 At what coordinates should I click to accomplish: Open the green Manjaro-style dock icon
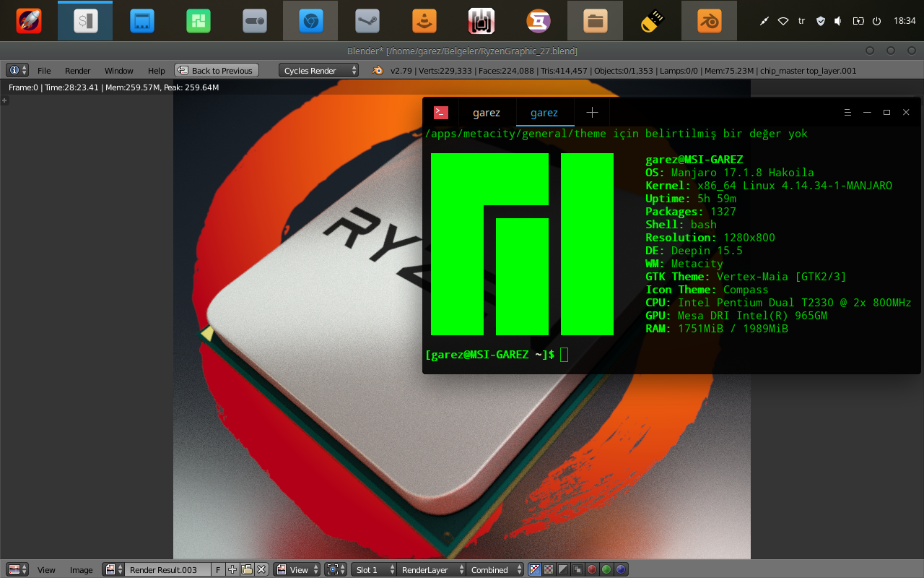pos(199,21)
